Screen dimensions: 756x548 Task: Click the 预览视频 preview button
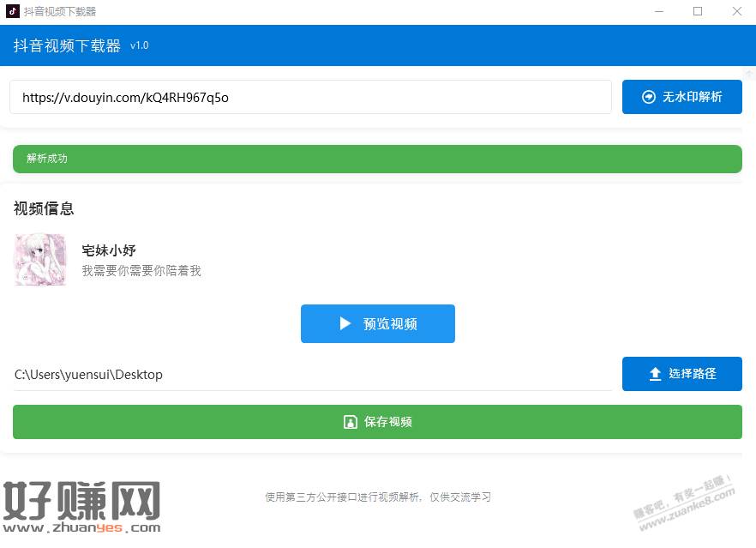[x=377, y=323]
